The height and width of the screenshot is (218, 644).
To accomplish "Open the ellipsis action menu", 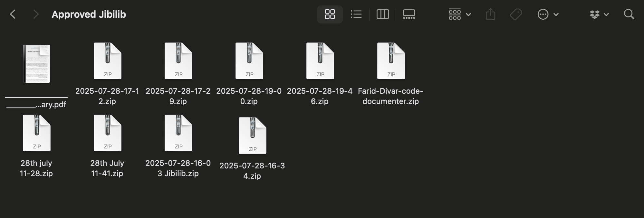I will (548, 14).
